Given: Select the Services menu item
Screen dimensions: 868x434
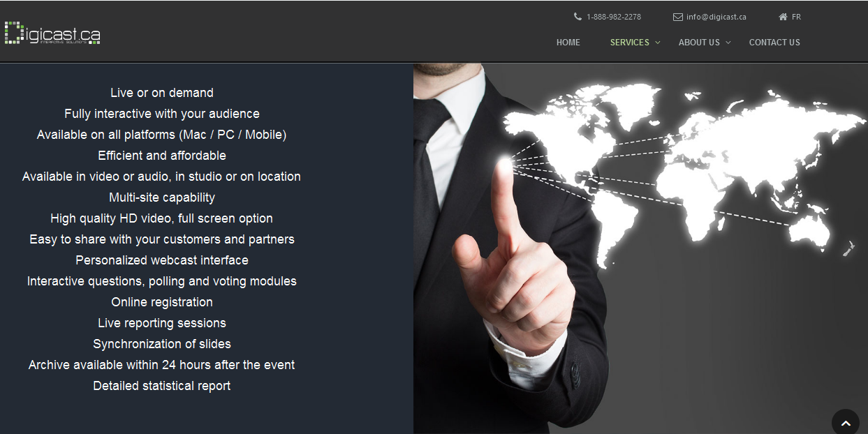Looking at the screenshot, I should (x=629, y=43).
